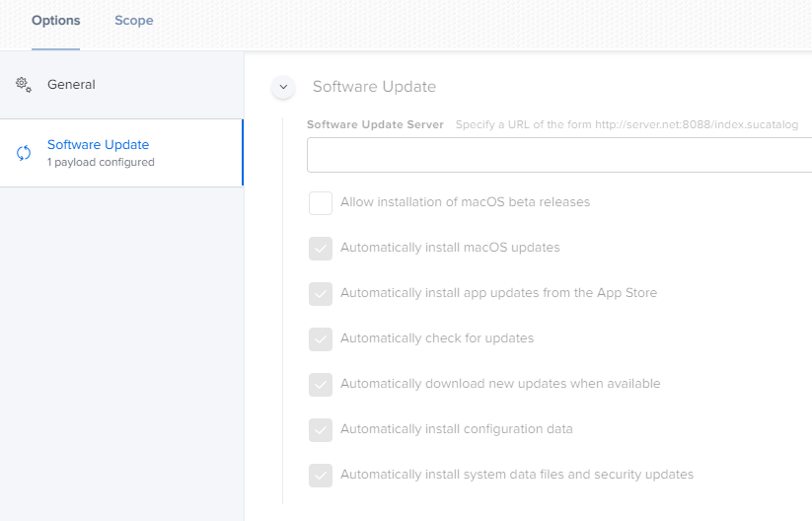Switch to the Options tab

(x=56, y=20)
